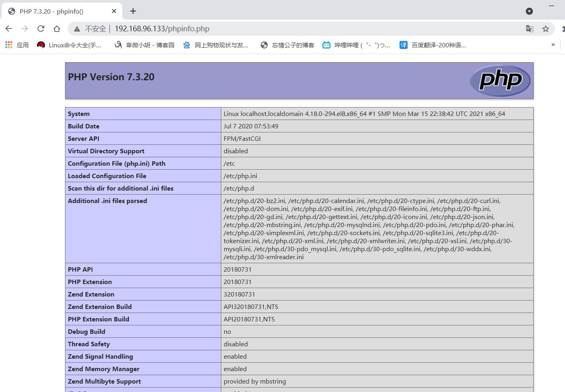The image size is (565, 392).
Task: Click the provided by mbstring value
Action: 255,381
